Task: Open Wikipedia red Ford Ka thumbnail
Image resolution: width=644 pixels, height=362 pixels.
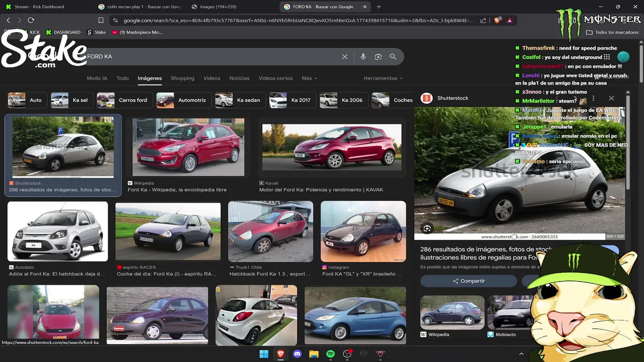Action: (x=188, y=147)
